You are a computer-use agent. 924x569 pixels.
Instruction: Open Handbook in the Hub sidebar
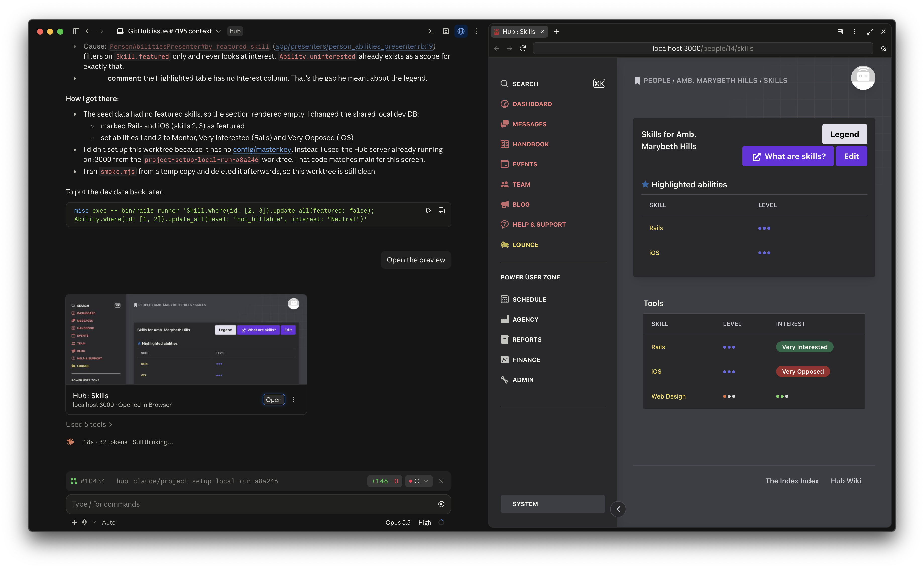tap(525, 144)
